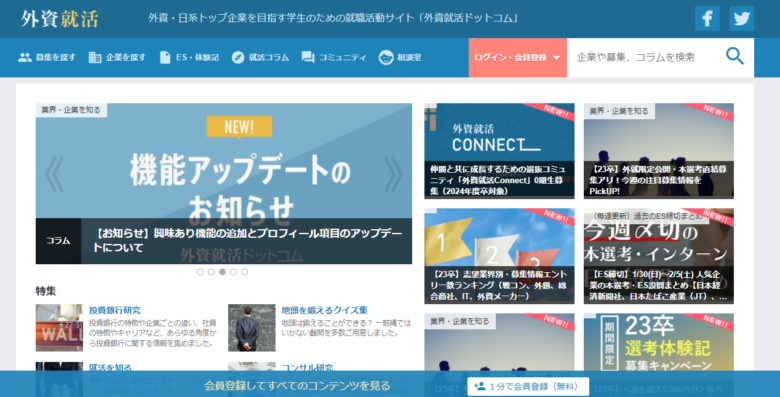780x397 pixels.
Task: Select the first carousel dot
Action: pos(200,272)
